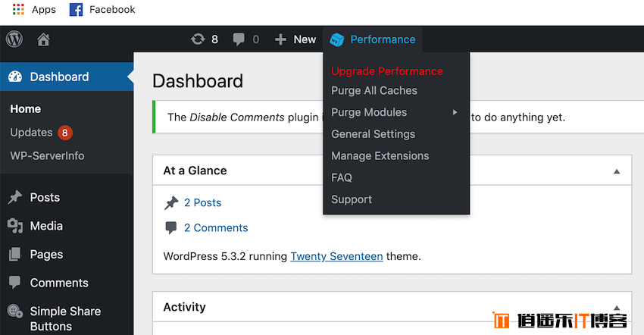
Task: Choose Purge All Caches
Action: click(x=374, y=90)
